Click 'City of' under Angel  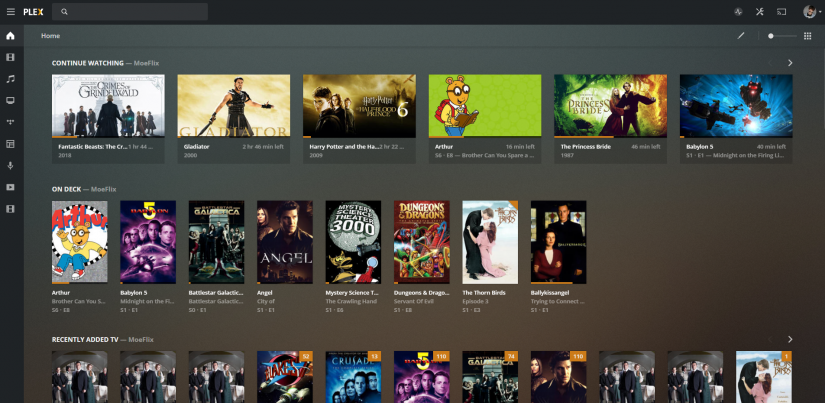point(266,301)
